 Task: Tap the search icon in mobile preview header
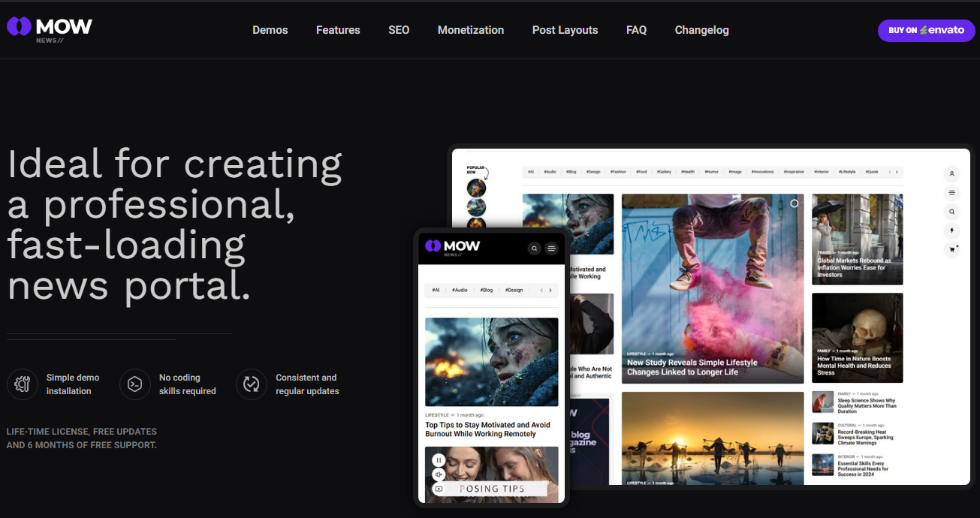click(x=534, y=248)
